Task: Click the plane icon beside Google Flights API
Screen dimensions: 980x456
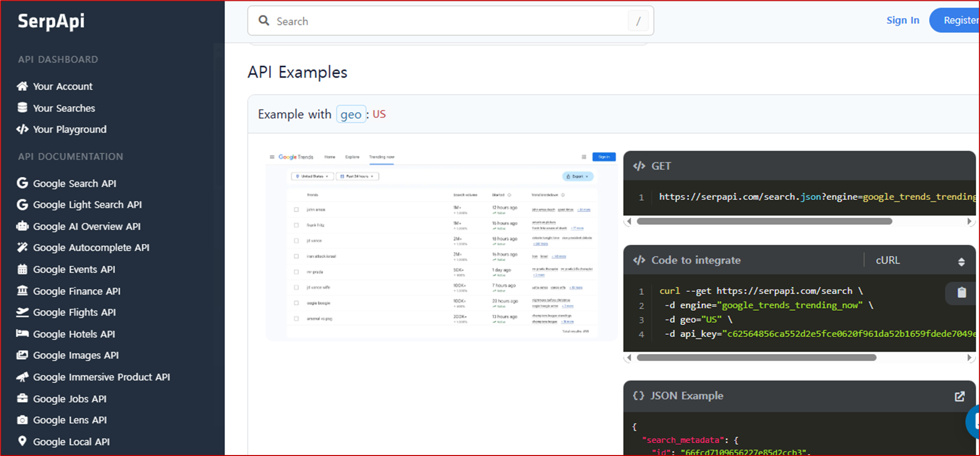Action: tap(22, 312)
